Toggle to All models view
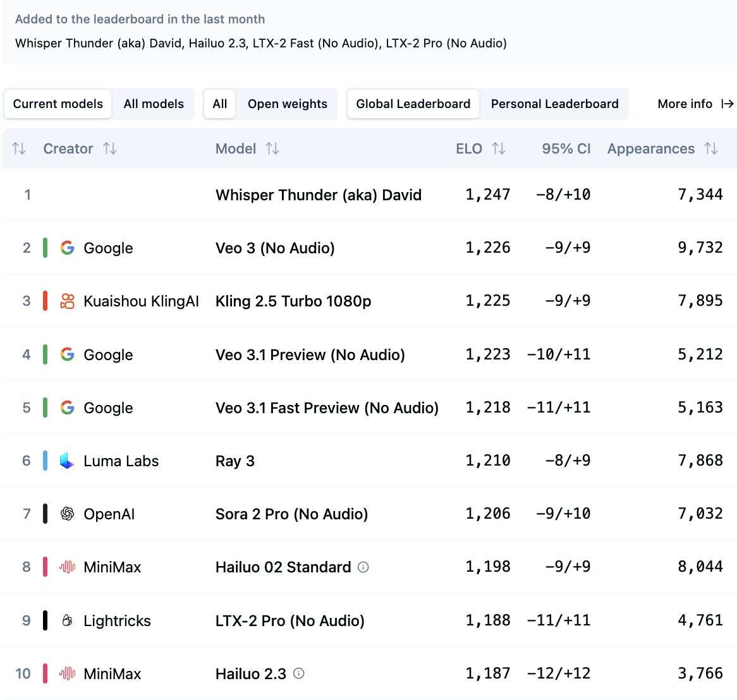Image resolution: width=737 pixels, height=700 pixels. coord(154,104)
